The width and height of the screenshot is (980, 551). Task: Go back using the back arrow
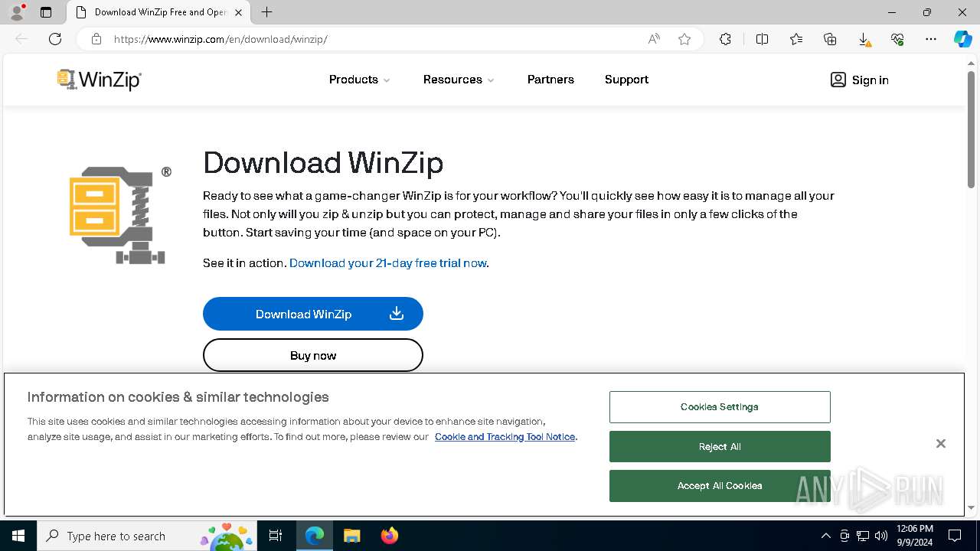click(21, 39)
